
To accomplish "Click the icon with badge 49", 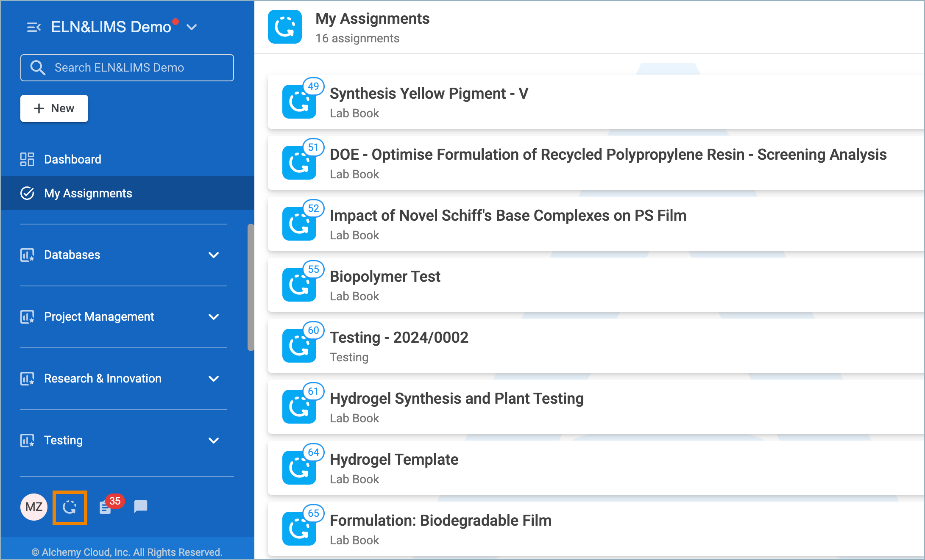I will pos(299,102).
